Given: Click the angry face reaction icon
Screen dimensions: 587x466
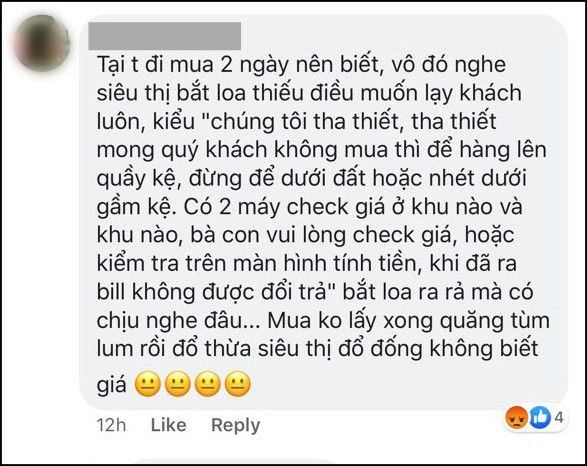Looking at the screenshot, I should [517, 417].
